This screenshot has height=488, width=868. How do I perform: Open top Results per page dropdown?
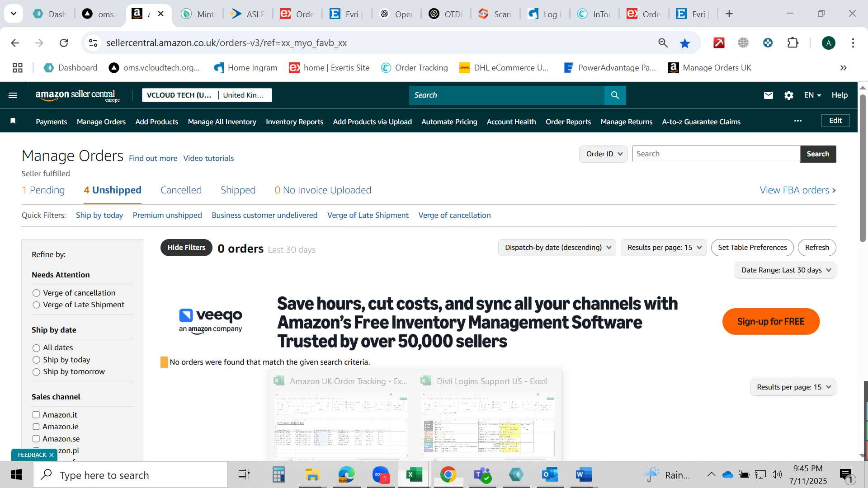(664, 248)
